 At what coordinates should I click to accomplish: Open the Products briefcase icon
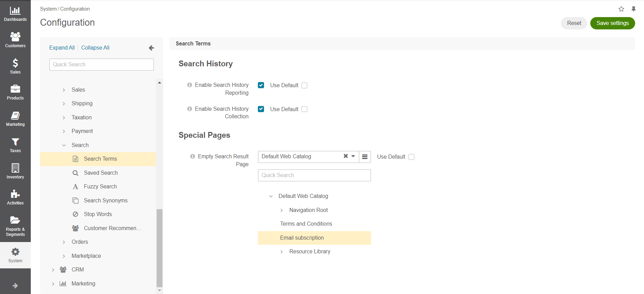tap(15, 89)
